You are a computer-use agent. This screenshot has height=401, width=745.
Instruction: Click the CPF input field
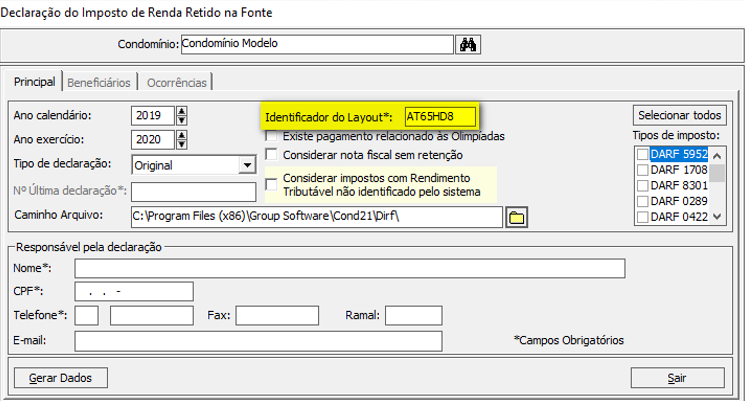pos(134,291)
